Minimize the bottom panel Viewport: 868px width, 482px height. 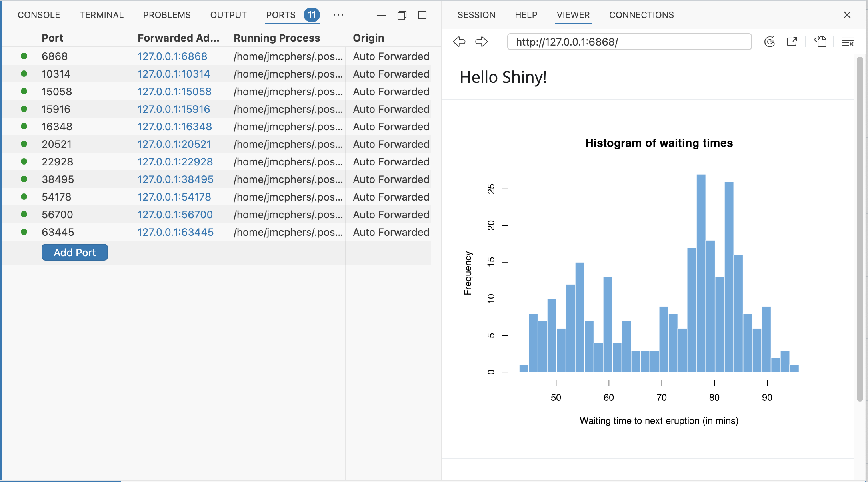[381, 15]
